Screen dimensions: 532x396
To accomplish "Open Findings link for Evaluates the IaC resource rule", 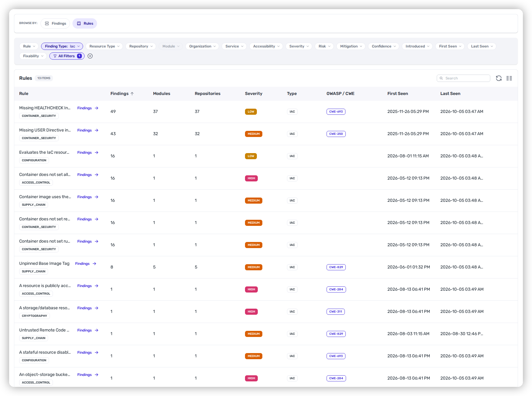I will coord(88,152).
